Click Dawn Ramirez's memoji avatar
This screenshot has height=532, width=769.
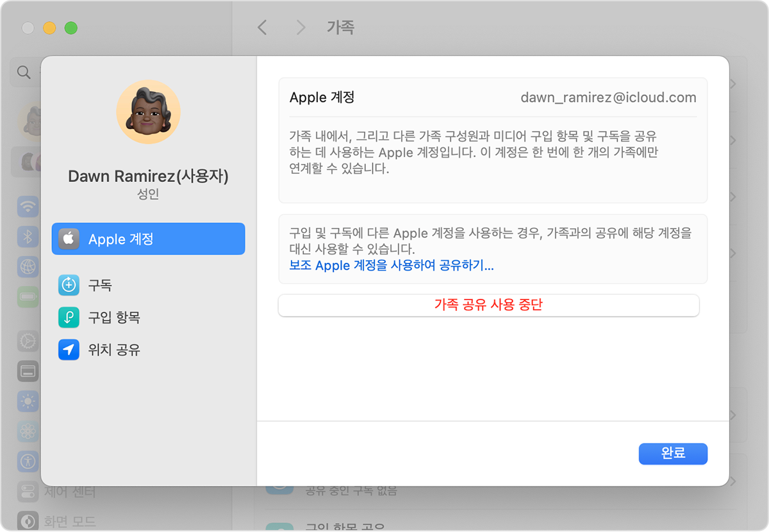pyautogui.click(x=148, y=112)
